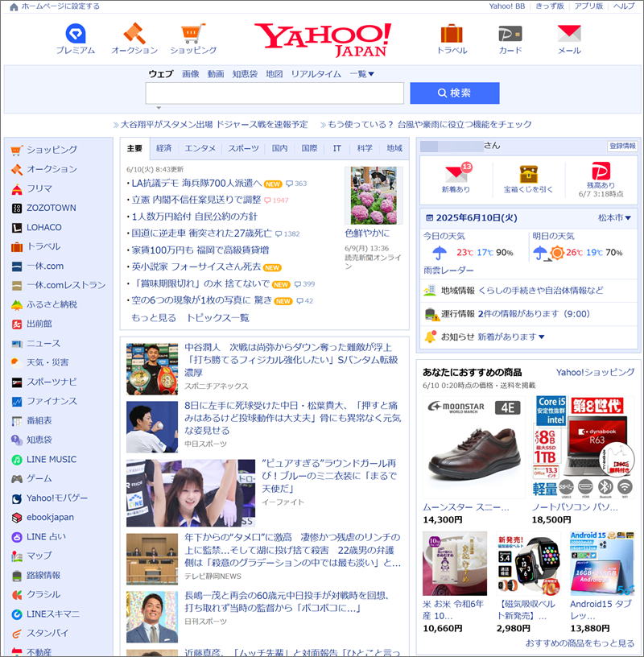Switch to the スポーツ news tab
This screenshot has width=644, height=657.
243,148
